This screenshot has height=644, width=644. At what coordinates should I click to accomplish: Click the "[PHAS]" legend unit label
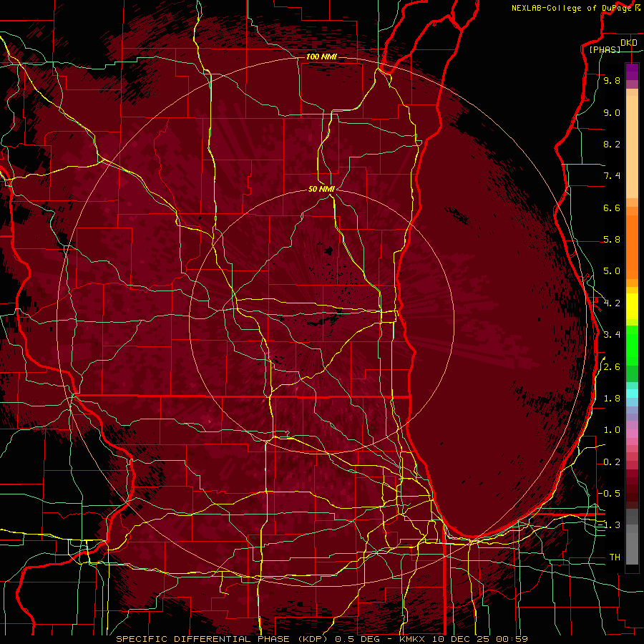pyautogui.click(x=605, y=50)
